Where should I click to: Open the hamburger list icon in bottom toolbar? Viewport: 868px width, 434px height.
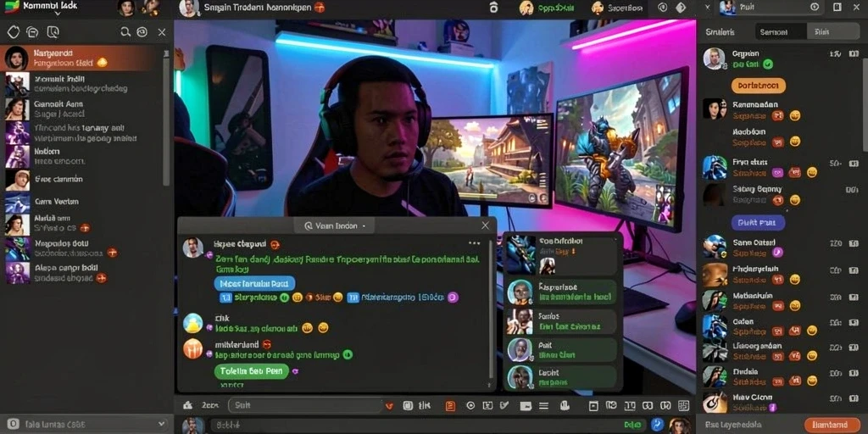coord(544,406)
